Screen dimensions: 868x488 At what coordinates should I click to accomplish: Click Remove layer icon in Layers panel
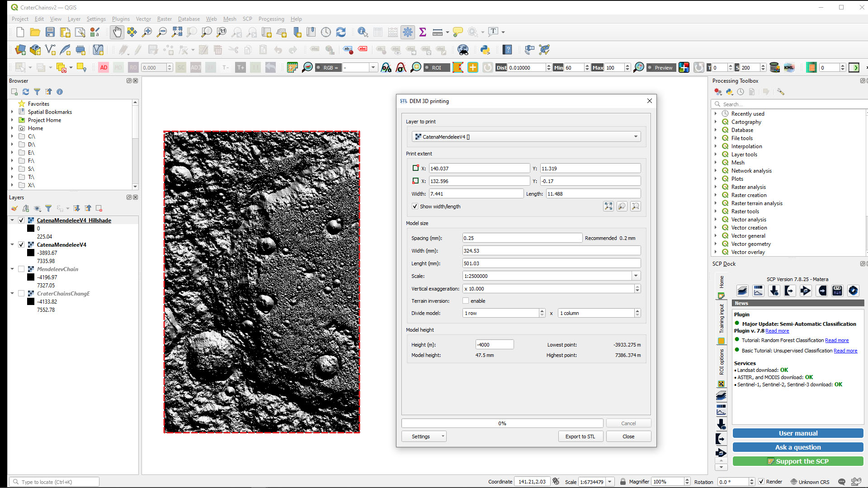tap(99, 208)
